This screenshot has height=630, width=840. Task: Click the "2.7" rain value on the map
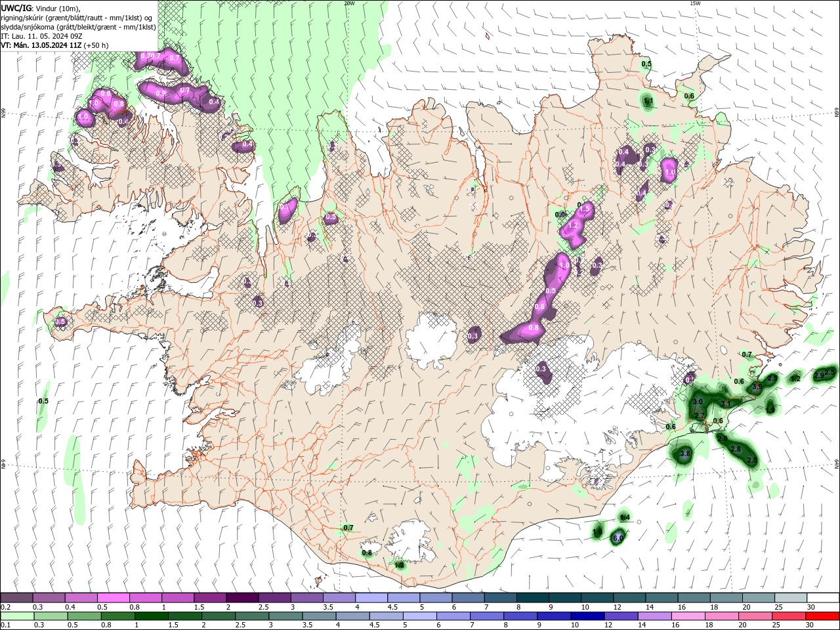(x=700, y=416)
